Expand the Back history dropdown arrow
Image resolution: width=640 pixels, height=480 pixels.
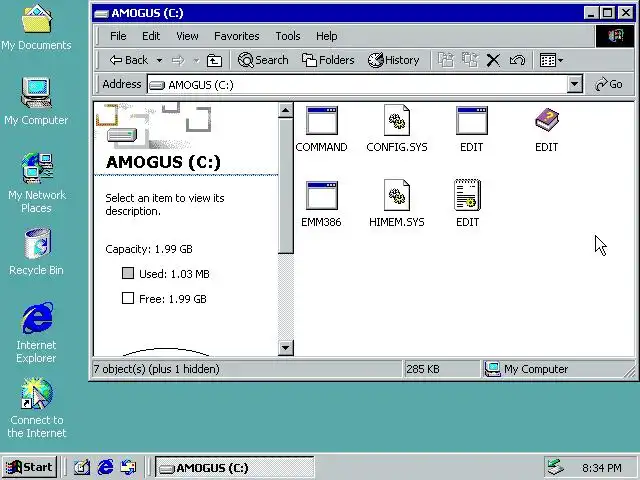tap(159, 60)
